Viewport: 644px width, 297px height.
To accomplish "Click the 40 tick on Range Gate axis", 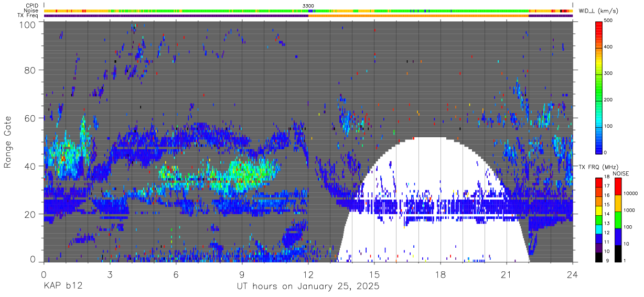I will coord(30,167).
